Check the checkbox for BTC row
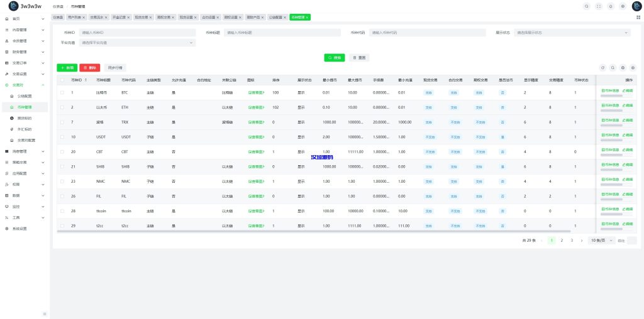 [62, 93]
